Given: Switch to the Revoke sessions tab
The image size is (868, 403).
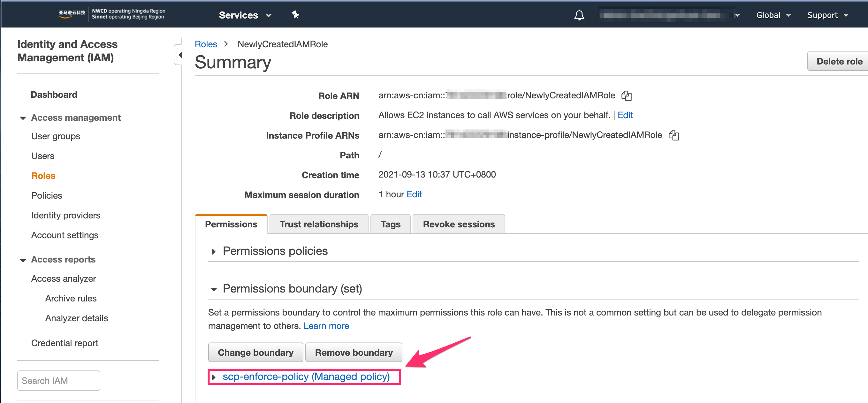Looking at the screenshot, I should pos(459,224).
